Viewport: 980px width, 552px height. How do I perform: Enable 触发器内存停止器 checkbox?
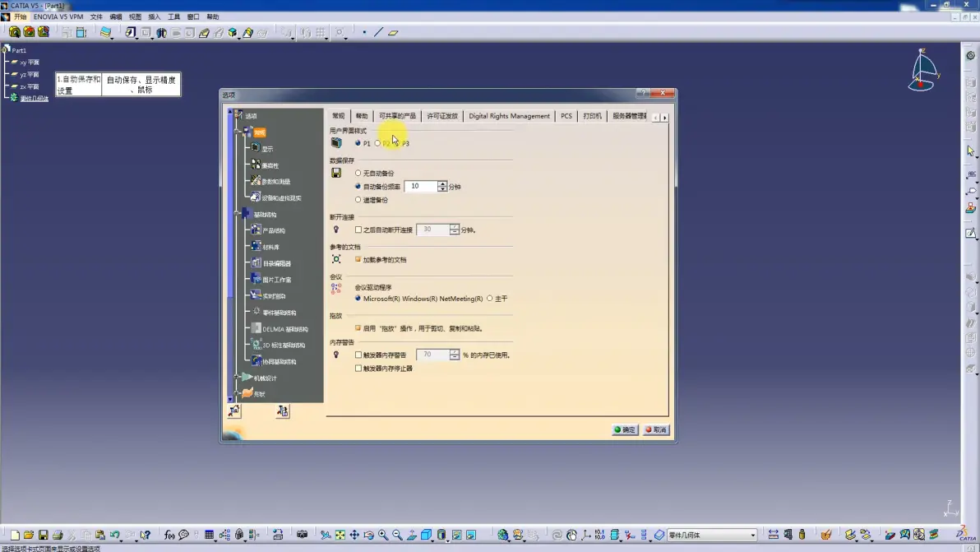pyautogui.click(x=358, y=369)
